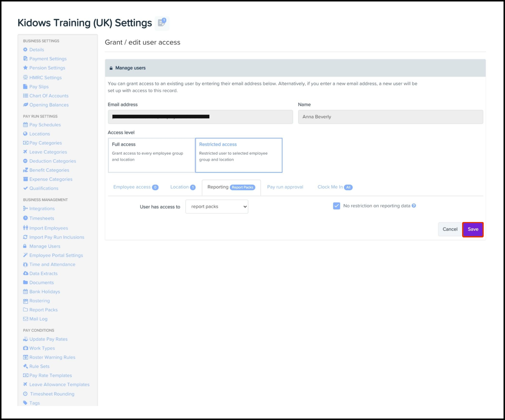
Task: Open the User has access to dropdown
Action: coord(217,207)
